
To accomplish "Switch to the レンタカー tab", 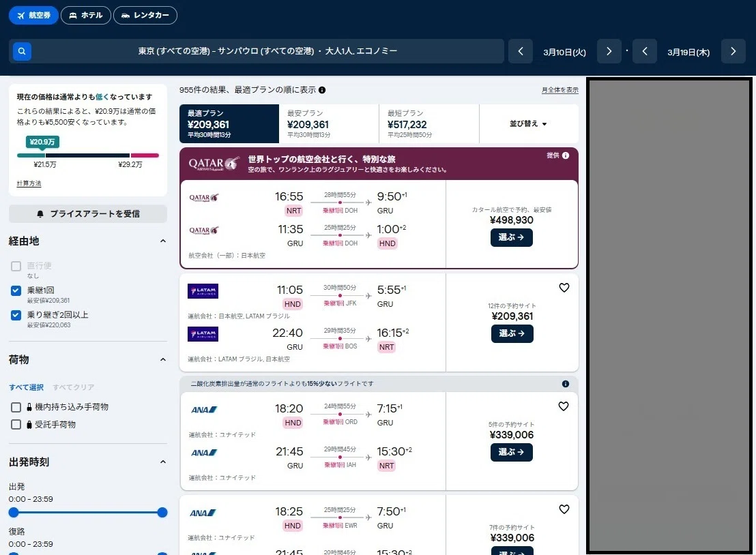I will [145, 16].
